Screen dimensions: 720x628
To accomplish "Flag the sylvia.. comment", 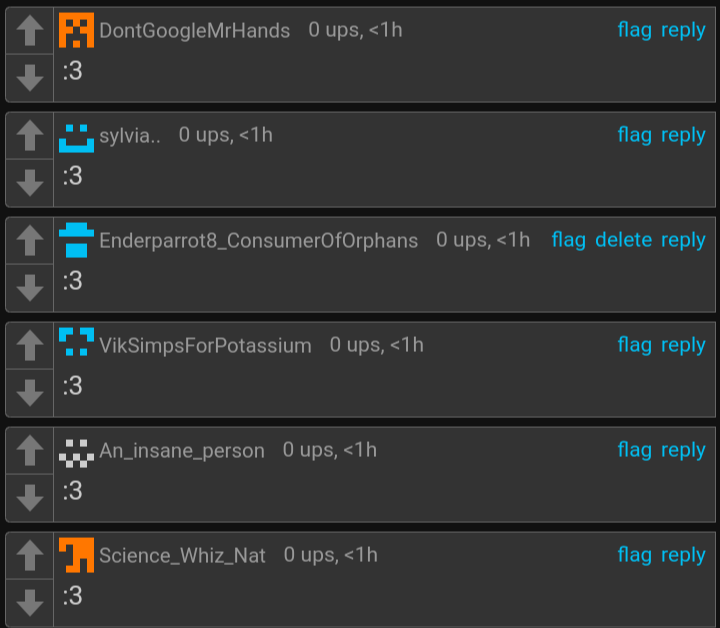I will click(x=634, y=135).
